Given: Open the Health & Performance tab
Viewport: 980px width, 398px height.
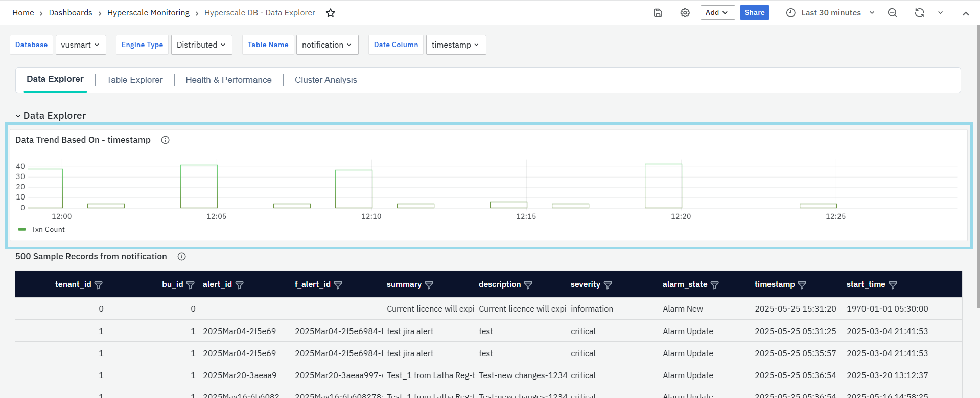Looking at the screenshot, I should (x=228, y=80).
